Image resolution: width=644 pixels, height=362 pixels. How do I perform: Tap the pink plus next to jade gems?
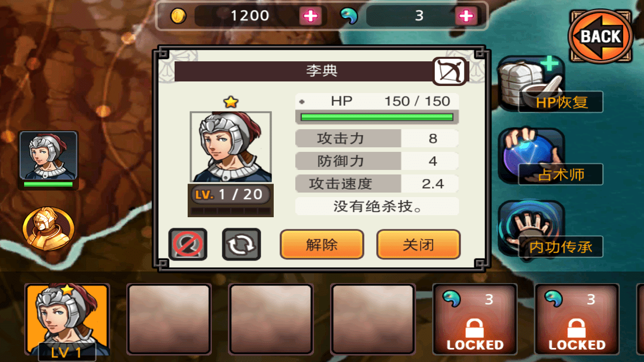(466, 16)
